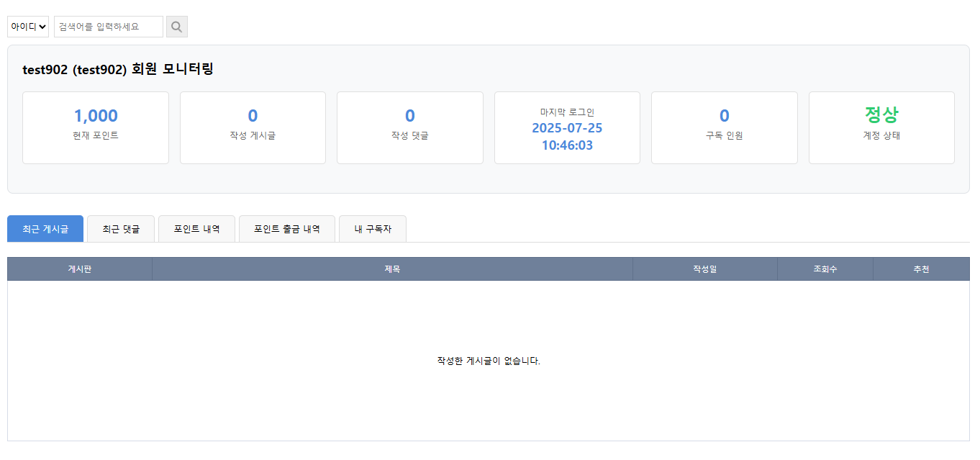Click the 작성 댓글 count card
Screen dimensions: 980x460
[410, 127]
